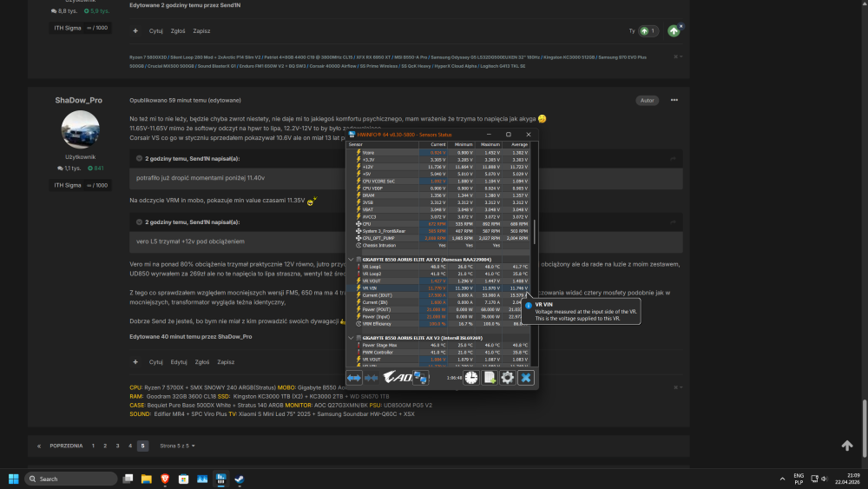Screen dimensions: 868x489
Task: Close sensors with blue X toolbar icon
Action: tap(526, 378)
